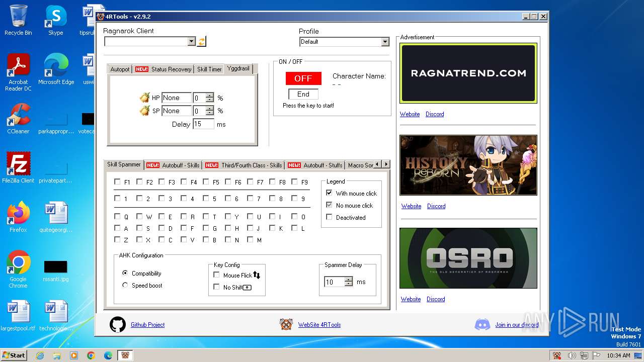644x362 pixels.
Task: Switch to the Autopot tab
Action: point(120,69)
